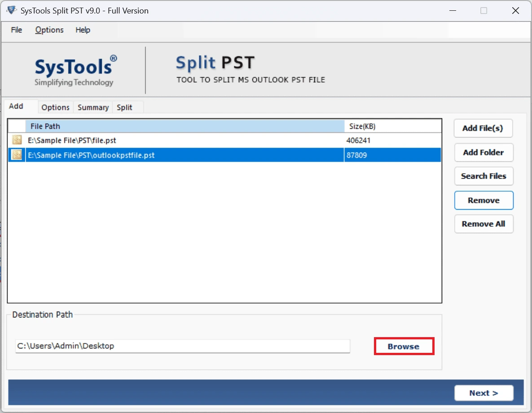The image size is (532, 413).
Task: Switch to the Options tab
Action: pos(55,107)
